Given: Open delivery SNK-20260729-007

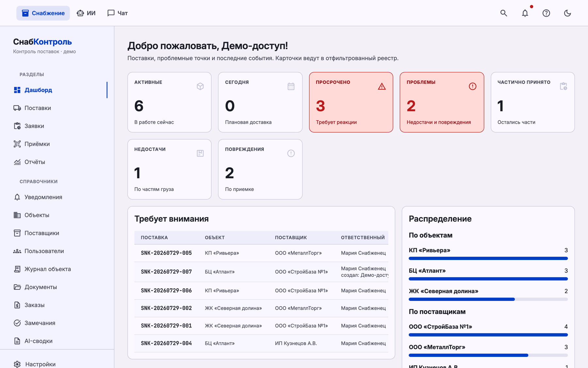Looking at the screenshot, I should [166, 272].
